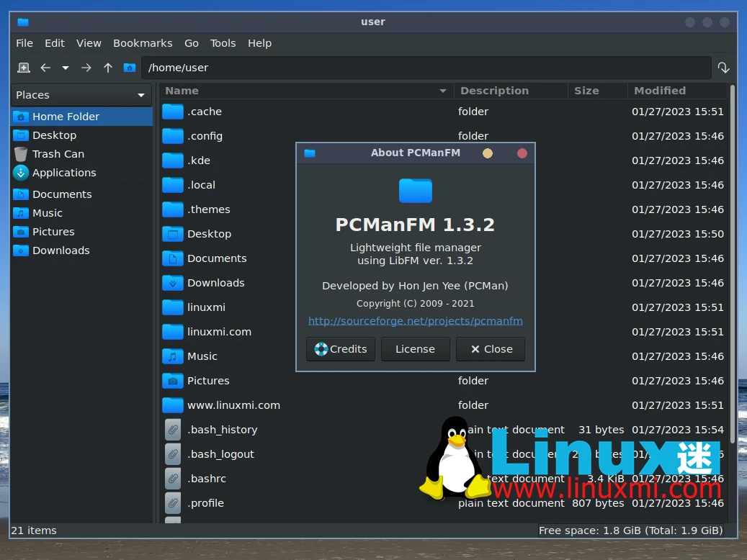747x560 pixels.
Task: Open the Places panel dropdown
Action: [x=142, y=94]
